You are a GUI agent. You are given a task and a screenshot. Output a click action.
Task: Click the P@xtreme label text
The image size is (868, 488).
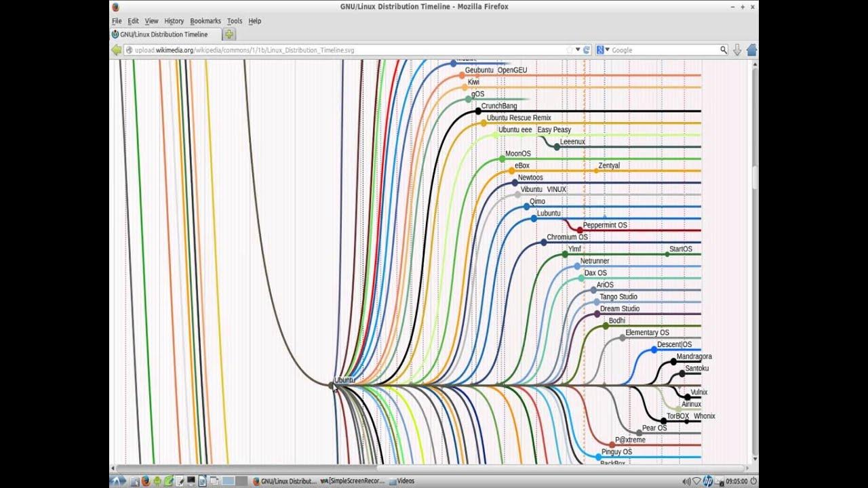pyautogui.click(x=631, y=440)
